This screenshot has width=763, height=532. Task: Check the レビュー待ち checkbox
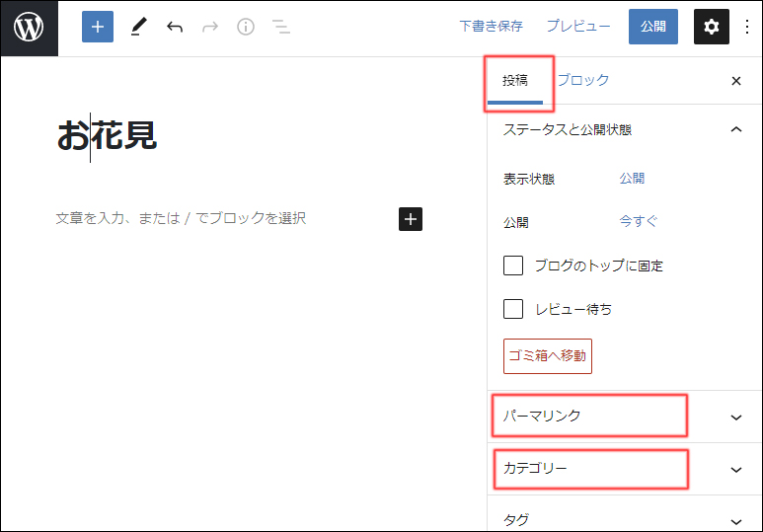point(513,309)
